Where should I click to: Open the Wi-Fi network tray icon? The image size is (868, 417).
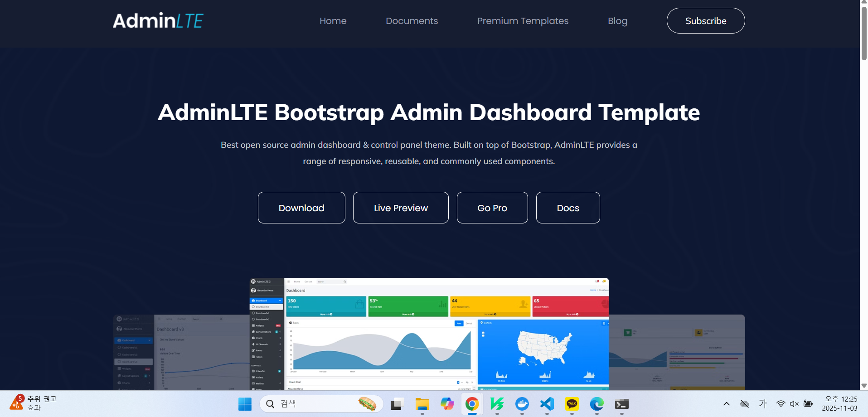tap(781, 404)
